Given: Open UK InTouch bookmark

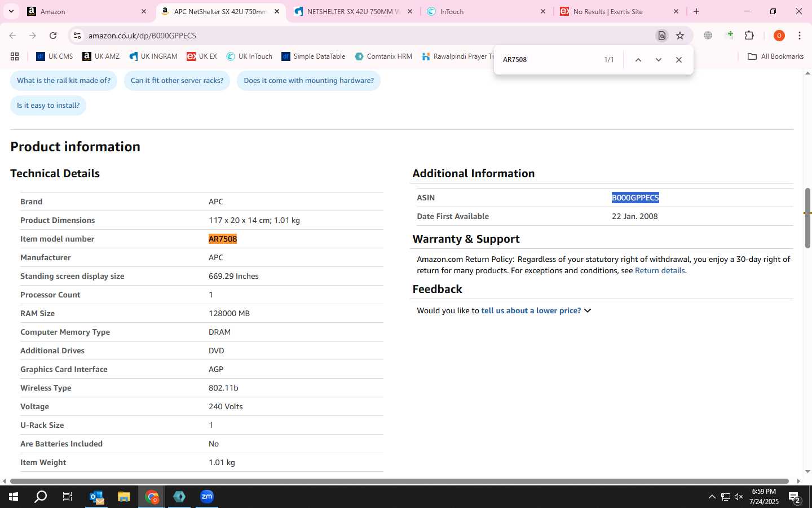Looking at the screenshot, I should 249,56.
